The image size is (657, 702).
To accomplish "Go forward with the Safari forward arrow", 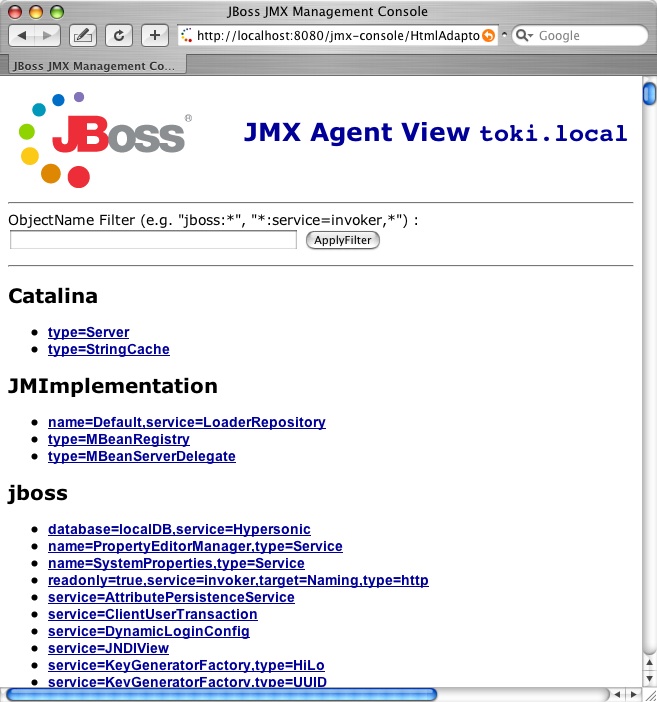I will [47, 35].
